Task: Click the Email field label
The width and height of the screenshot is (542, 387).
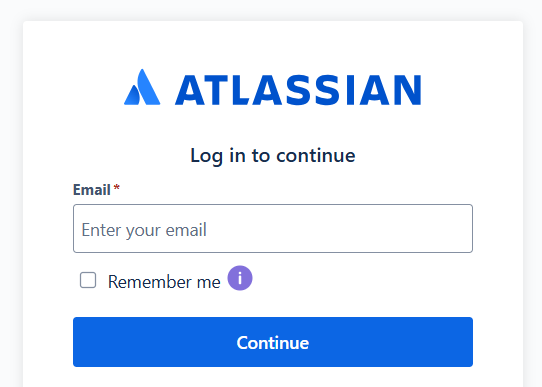Action: (92, 190)
